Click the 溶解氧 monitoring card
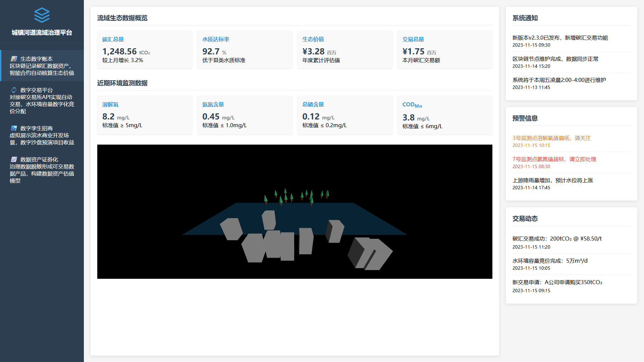This screenshot has width=644, height=362. pos(145,115)
